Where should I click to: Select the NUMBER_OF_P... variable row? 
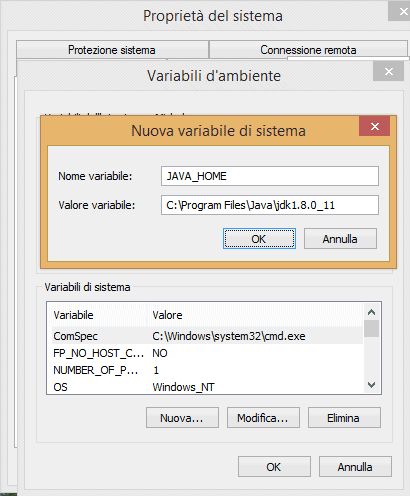(207, 370)
